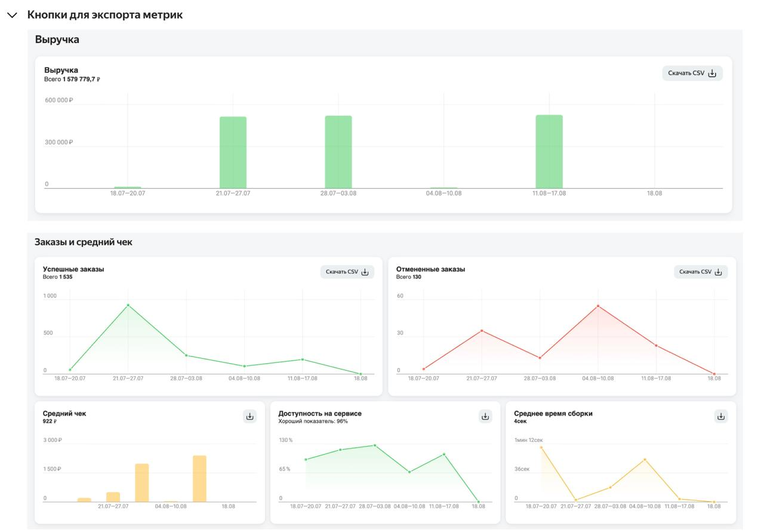The height and width of the screenshot is (532, 764).
Task: Pick the 11.08–17.08 bar in Выручка chart
Action: click(549, 152)
